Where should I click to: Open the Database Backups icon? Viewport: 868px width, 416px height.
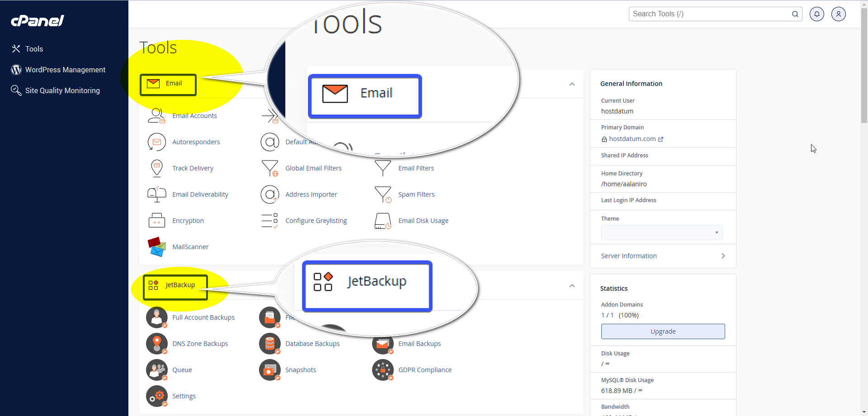point(270,344)
